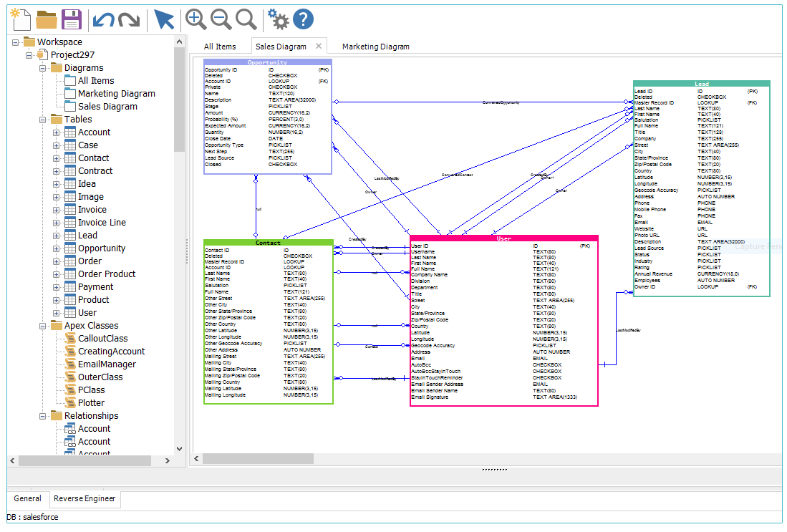Open an existing project file

[x=46, y=19]
